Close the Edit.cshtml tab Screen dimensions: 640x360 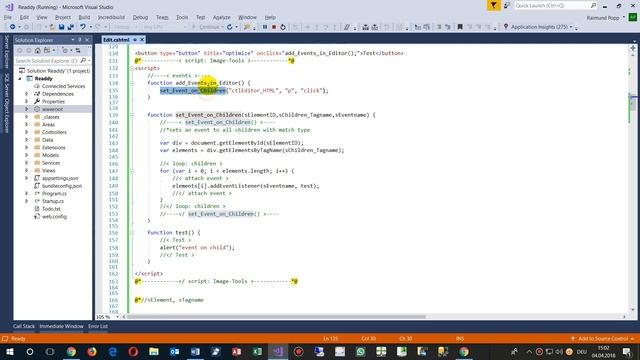coord(142,40)
